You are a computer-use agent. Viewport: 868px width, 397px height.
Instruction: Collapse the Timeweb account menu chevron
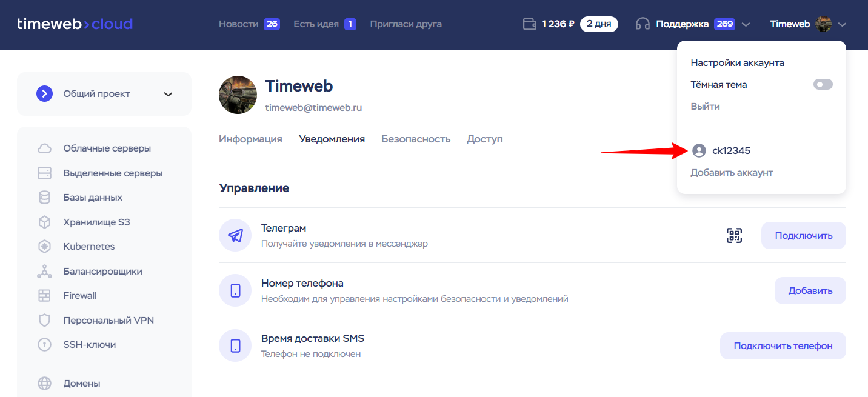tap(842, 25)
